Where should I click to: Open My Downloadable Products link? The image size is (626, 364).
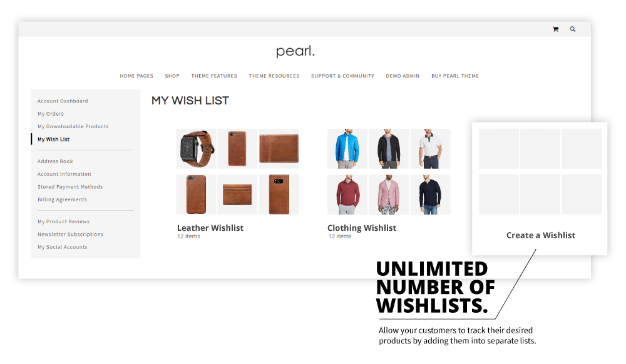73,127
